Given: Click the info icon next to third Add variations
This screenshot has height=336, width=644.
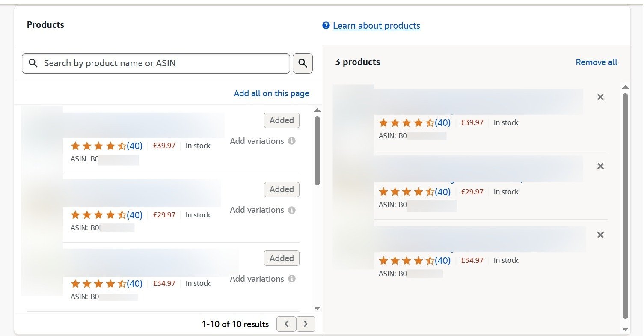Looking at the screenshot, I should coord(292,279).
